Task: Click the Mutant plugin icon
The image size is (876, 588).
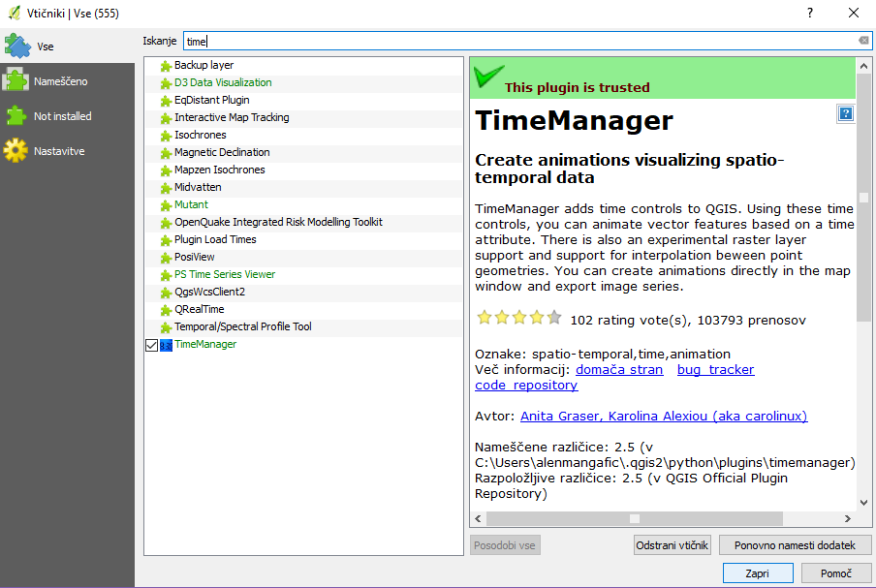Action: coord(166,205)
